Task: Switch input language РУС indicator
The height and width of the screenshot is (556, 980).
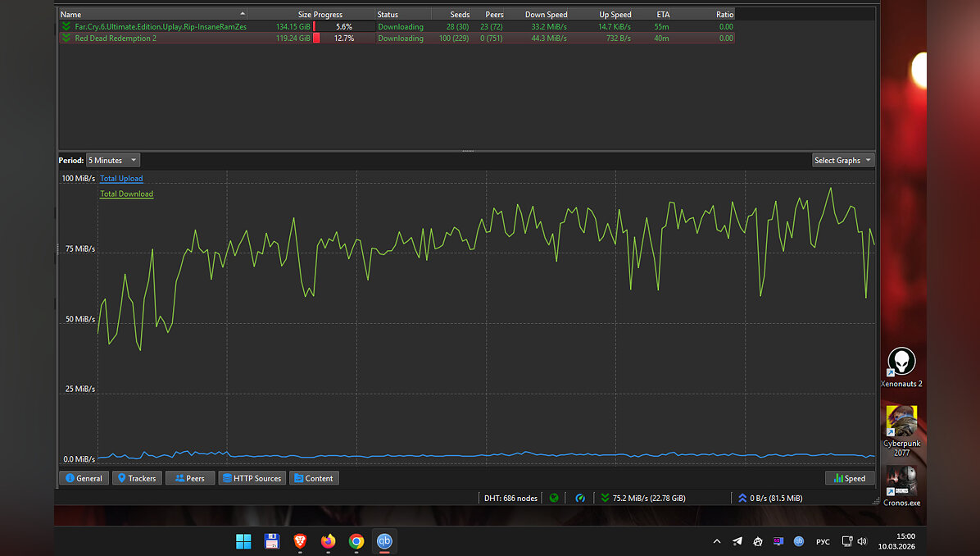Action: point(823,541)
